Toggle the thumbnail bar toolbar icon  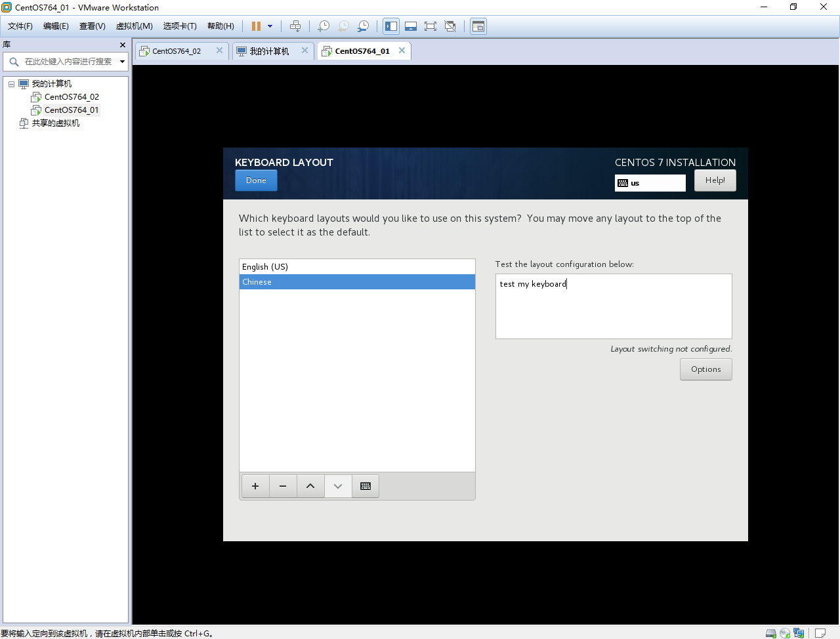click(x=411, y=26)
